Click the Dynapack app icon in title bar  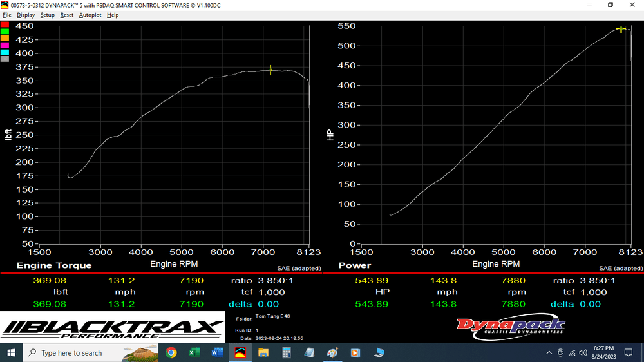tap(5, 5)
